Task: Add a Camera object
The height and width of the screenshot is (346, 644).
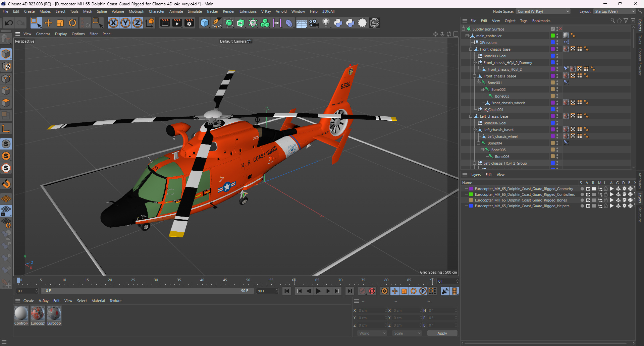Action: (x=314, y=23)
